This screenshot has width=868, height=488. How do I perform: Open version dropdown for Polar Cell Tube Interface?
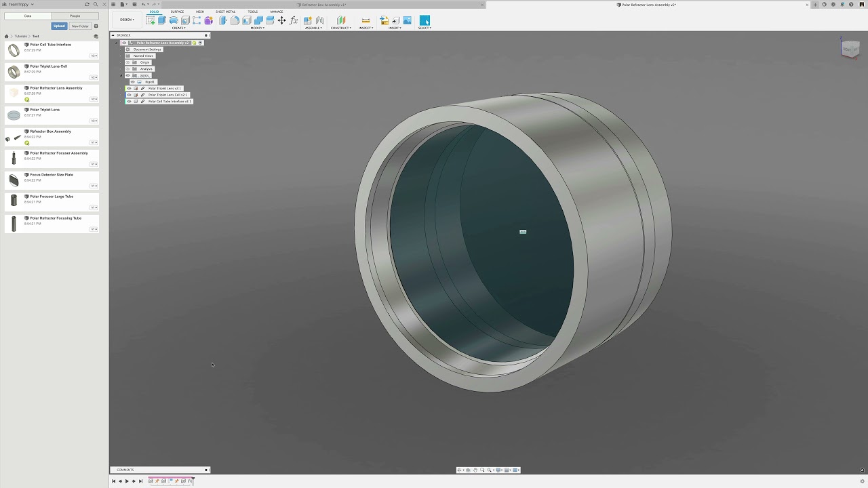[x=94, y=56]
